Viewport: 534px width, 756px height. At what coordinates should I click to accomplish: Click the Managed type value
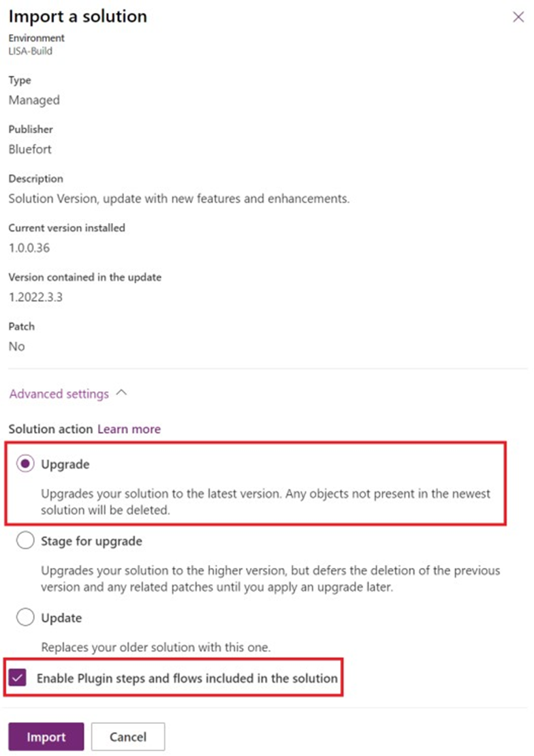(34, 100)
